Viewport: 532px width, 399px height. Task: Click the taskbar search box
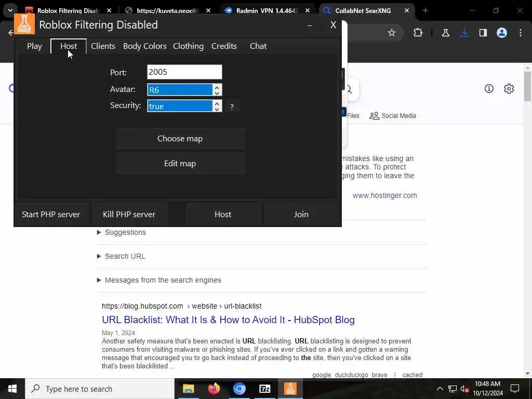click(x=99, y=389)
